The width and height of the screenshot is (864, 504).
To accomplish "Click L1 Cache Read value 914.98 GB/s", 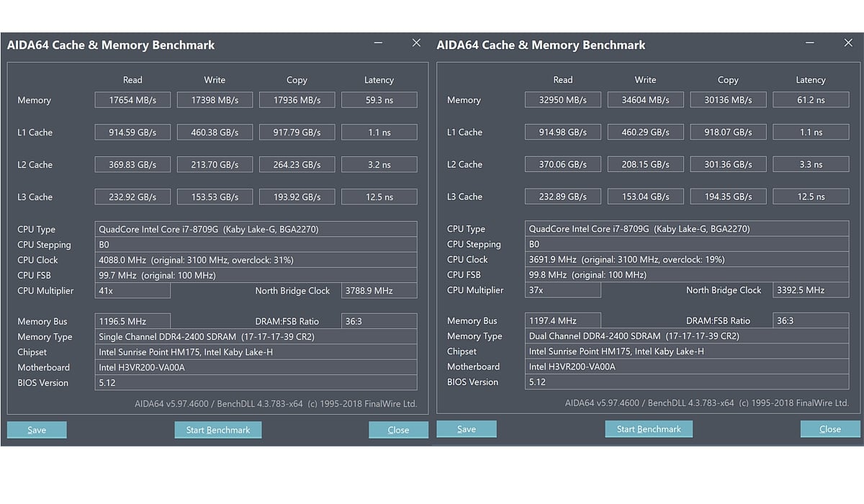I will pyautogui.click(x=563, y=132).
